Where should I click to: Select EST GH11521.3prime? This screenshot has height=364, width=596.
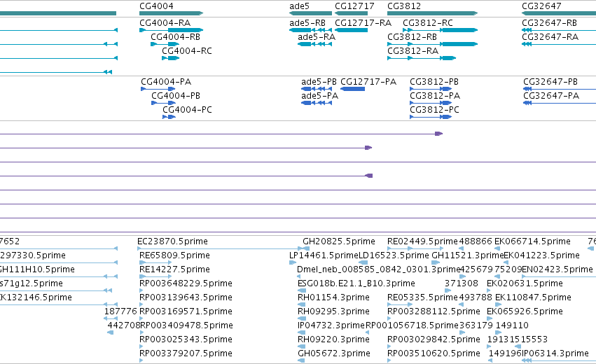[x=468, y=255]
